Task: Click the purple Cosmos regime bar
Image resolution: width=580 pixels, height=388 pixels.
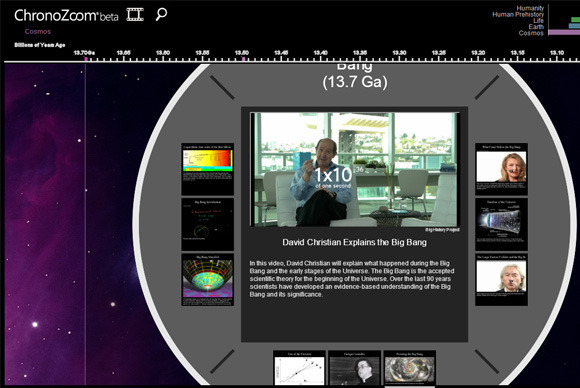Action: pyautogui.click(x=564, y=33)
